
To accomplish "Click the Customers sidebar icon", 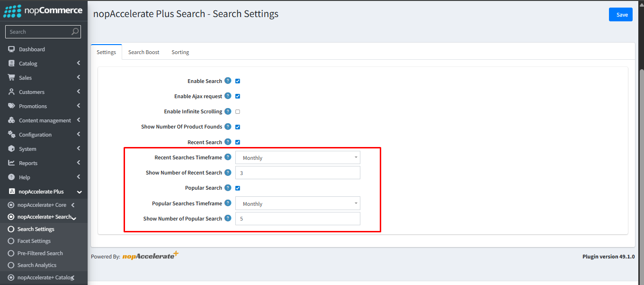I will point(12,92).
